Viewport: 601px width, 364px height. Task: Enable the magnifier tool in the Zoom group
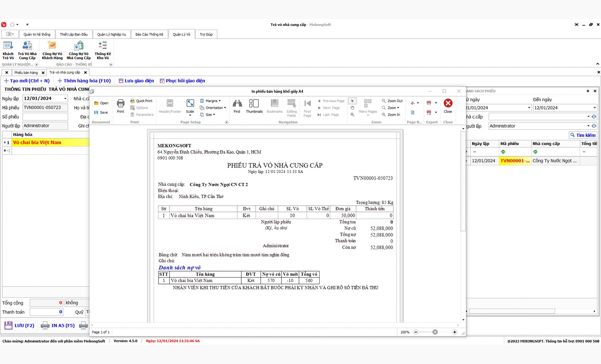[x=352, y=115]
